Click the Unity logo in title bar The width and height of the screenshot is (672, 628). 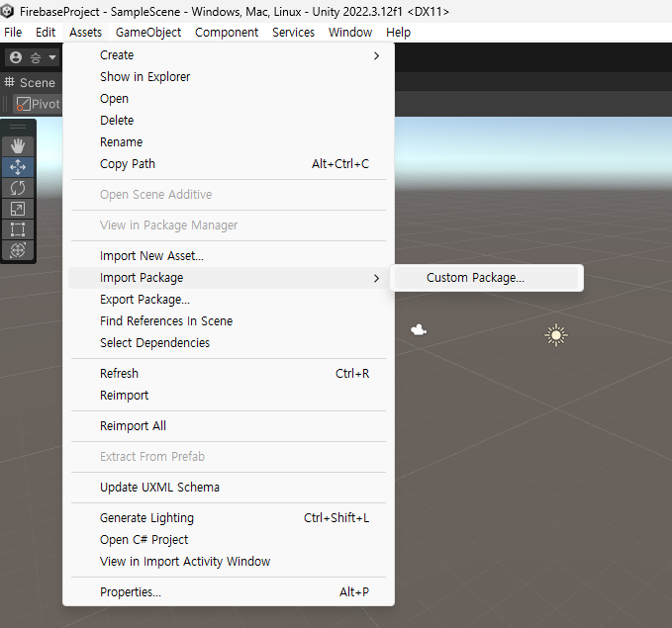coord(7,11)
